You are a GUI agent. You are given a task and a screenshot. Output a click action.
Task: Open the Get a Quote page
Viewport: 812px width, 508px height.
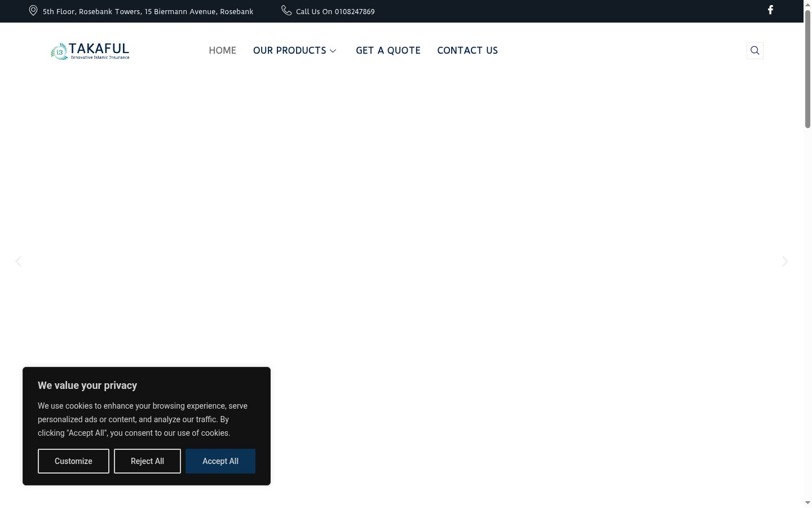tap(388, 50)
